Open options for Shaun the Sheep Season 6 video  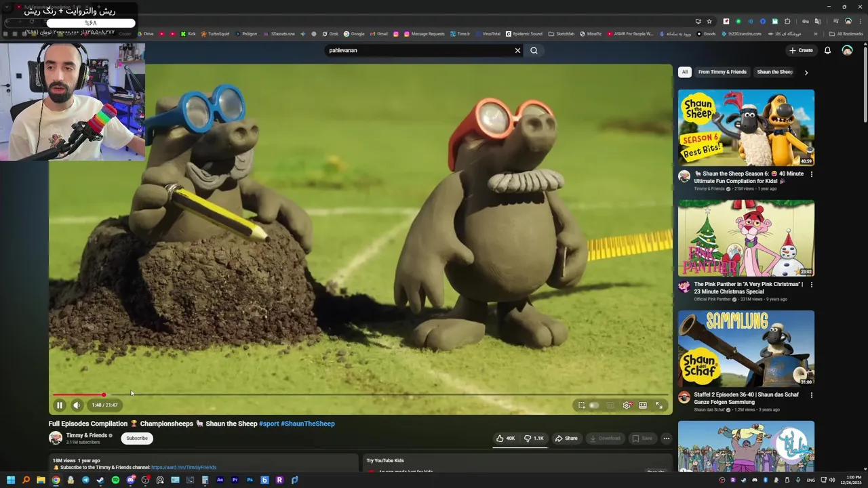pyautogui.click(x=811, y=174)
